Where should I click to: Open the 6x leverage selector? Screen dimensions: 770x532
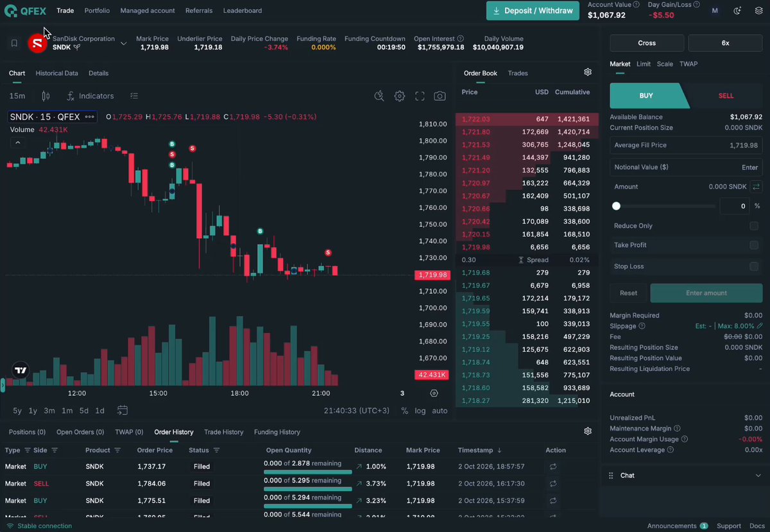[725, 43]
